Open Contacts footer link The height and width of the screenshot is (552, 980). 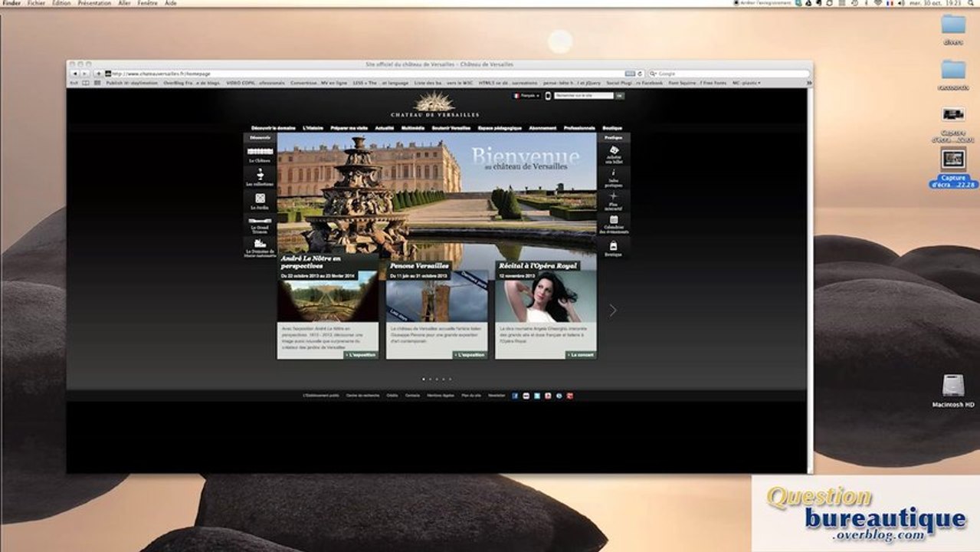[412, 396]
